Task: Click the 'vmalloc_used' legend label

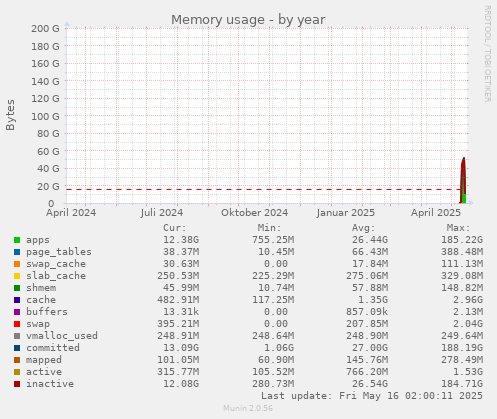Action: pos(62,336)
